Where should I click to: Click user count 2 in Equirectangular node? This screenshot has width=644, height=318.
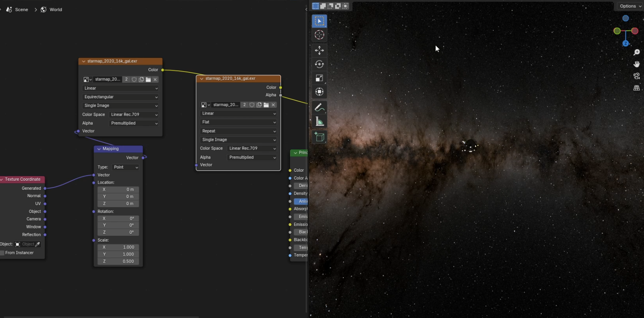(x=126, y=79)
